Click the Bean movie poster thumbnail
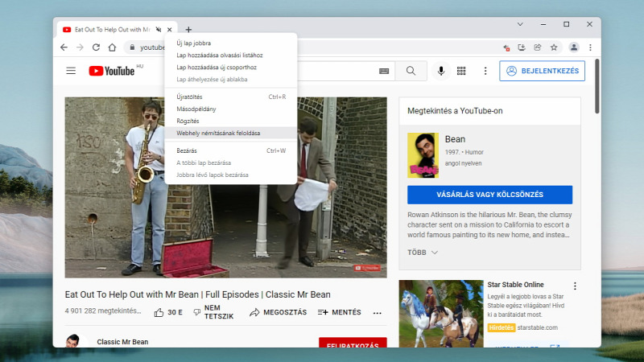644x362 pixels. tap(423, 155)
